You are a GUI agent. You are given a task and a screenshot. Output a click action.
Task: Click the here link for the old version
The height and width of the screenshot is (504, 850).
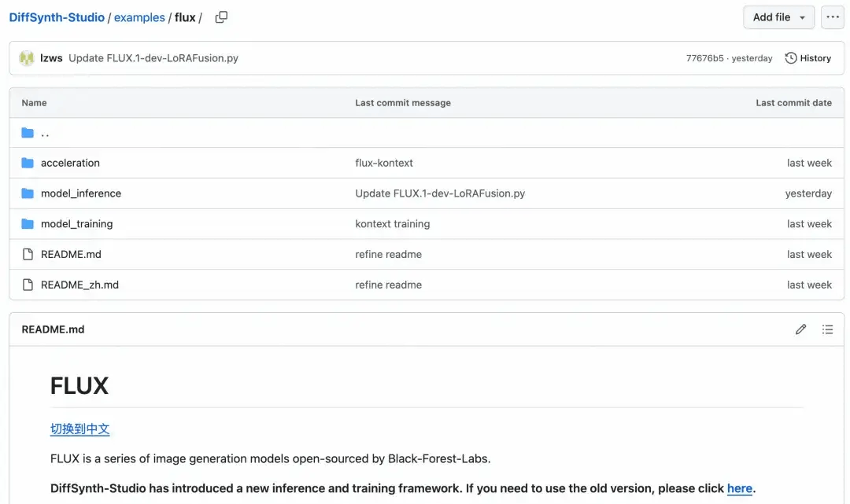(739, 487)
